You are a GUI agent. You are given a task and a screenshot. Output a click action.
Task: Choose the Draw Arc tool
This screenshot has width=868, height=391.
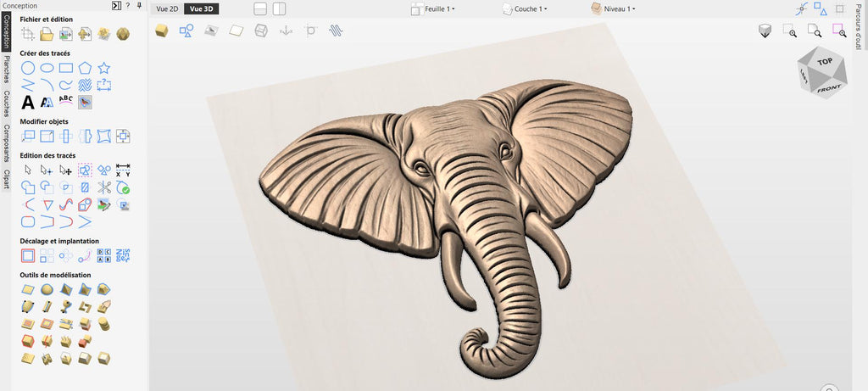(x=47, y=86)
